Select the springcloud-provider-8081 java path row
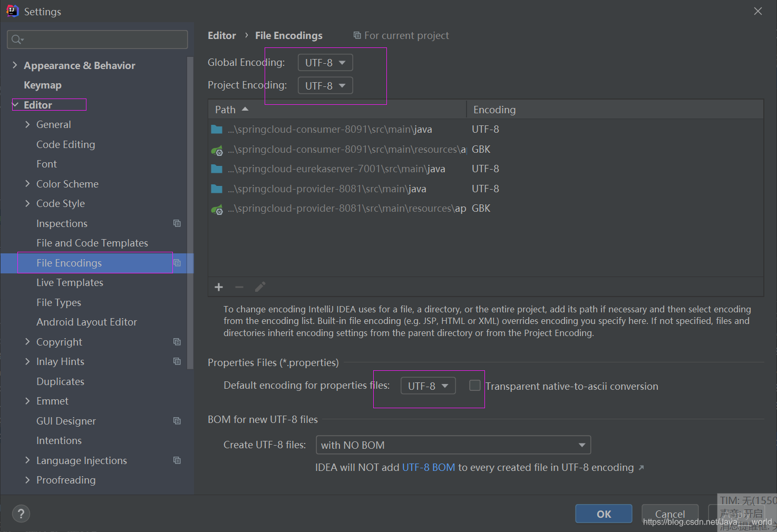 (485, 189)
